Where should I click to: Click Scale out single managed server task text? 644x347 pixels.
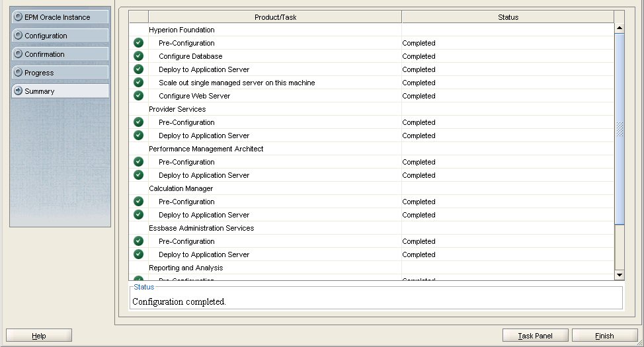tap(237, 83)
